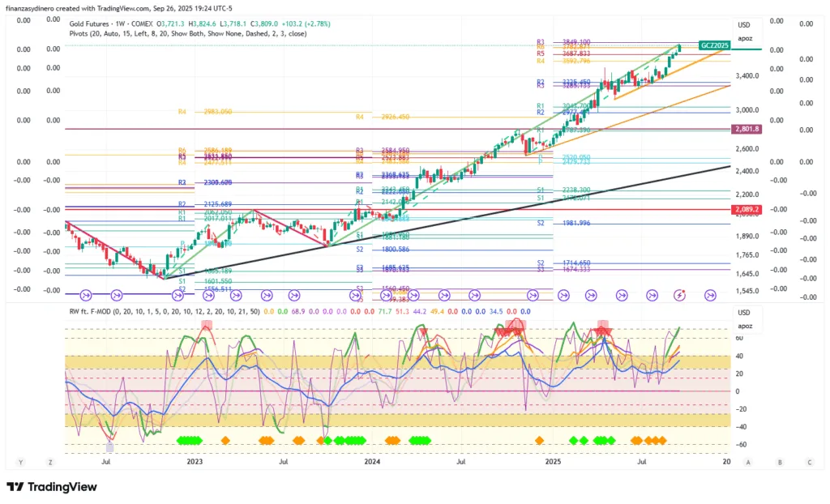Viewport: 830px width, 504px height.
Task: Open the apoz dropdown in the indicator pane
Action: click(745, 327)
